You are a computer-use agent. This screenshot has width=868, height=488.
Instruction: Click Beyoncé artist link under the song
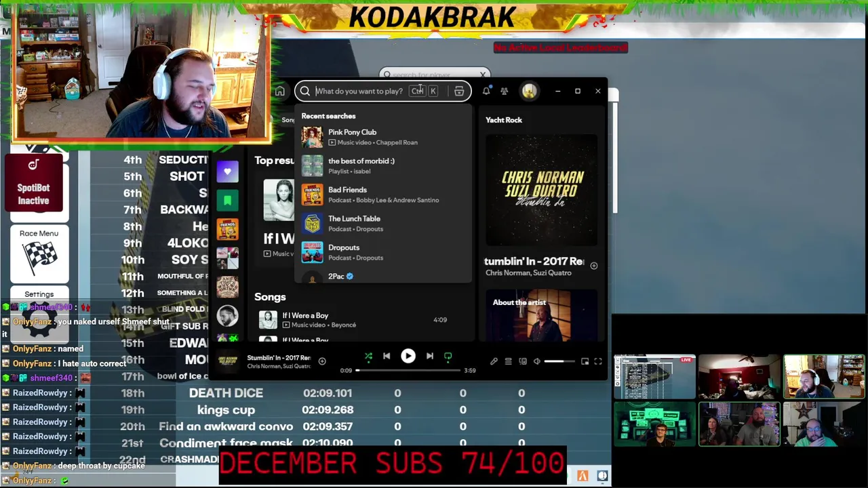344,325
